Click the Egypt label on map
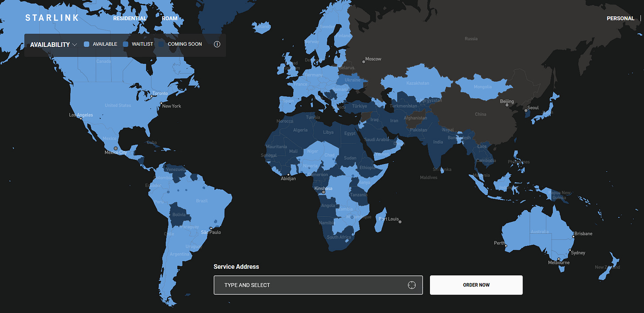Screen dimensions: 644x313 click(350, 133)
